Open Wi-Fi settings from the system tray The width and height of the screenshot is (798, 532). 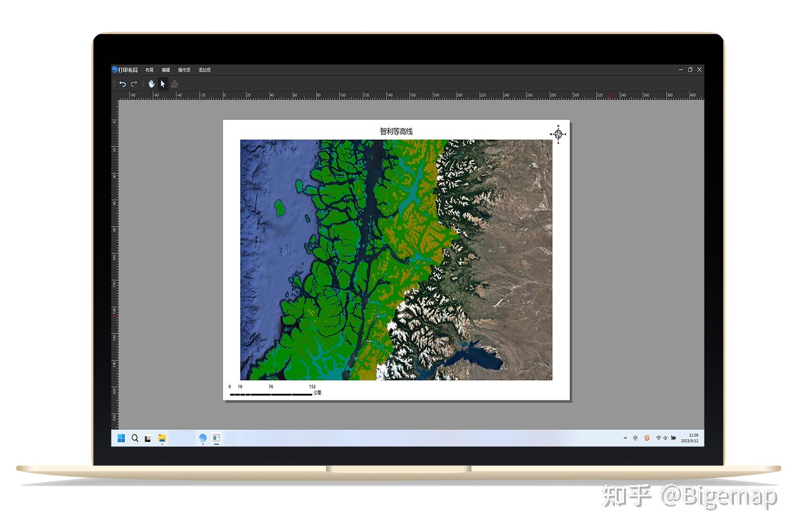(659, 438)
